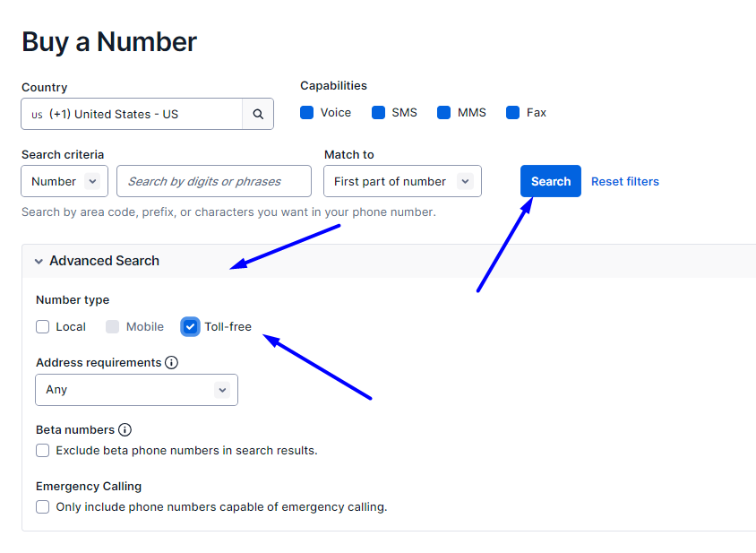Click the country search magnifier icon
Viewport: 756px width, 553px height.
[258, 115]
